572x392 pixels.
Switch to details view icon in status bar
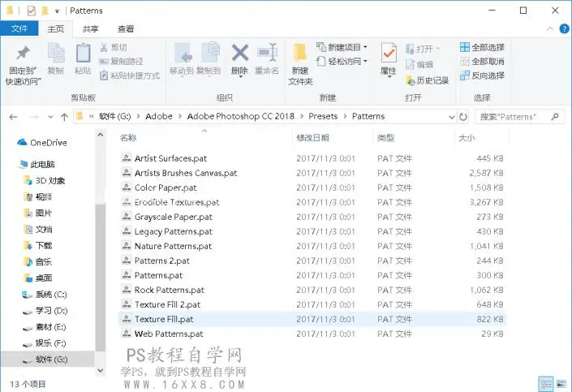click(x=546, y=384)
